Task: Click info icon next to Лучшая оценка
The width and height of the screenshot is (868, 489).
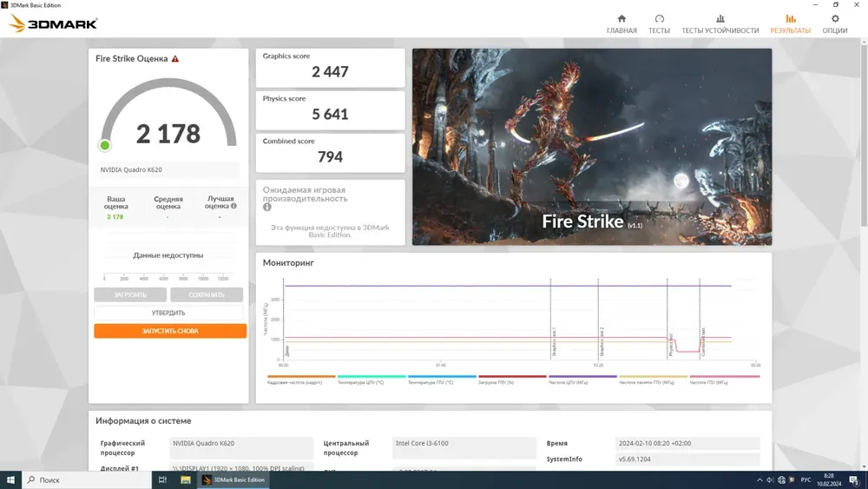Action: pyautogui.click(x=234, y=207)
